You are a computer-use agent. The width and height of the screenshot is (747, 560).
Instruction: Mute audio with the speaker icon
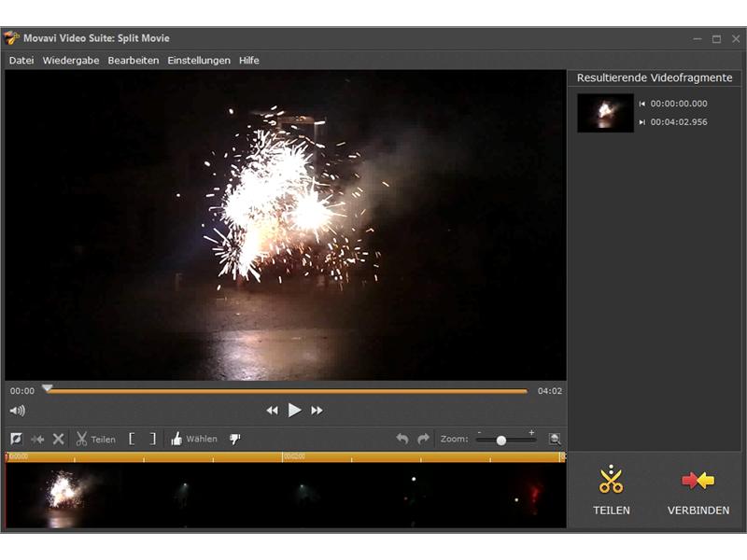click(x=17, y=411)
